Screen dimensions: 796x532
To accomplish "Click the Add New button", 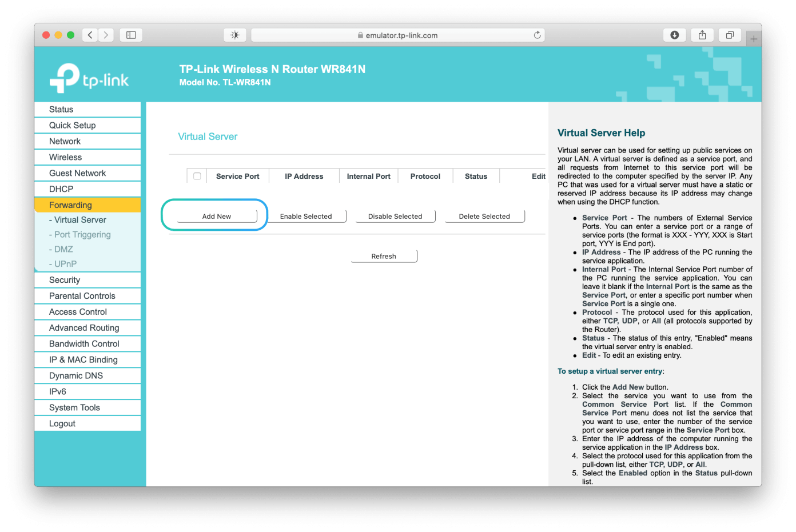I will tap(217, 217).
